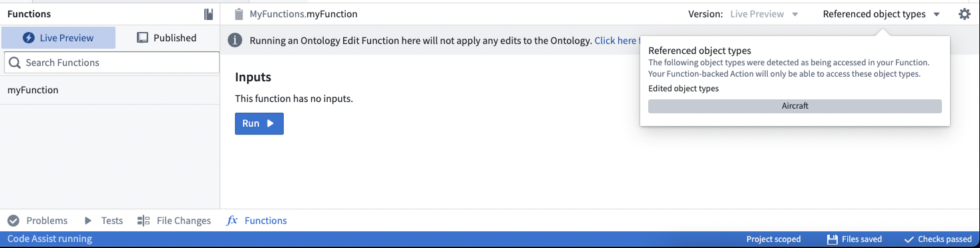Click the magnifier icon in Search Functions
The width and height of the screenshot is (980, 248).
click(x=15, y=63)
